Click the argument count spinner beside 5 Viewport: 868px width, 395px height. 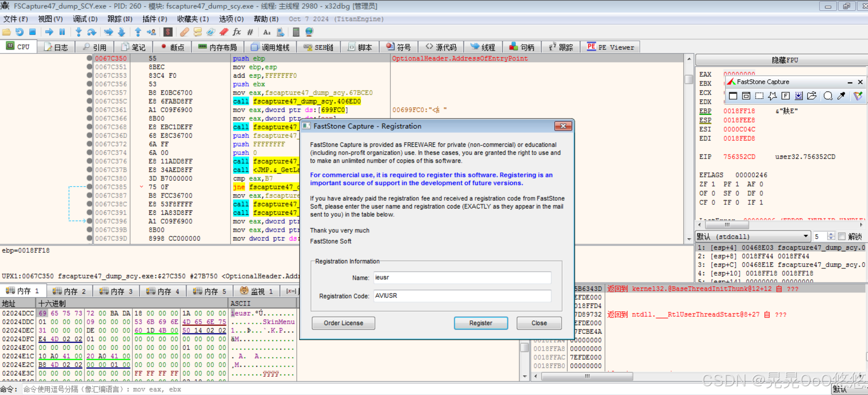click(x=831, y=236)
